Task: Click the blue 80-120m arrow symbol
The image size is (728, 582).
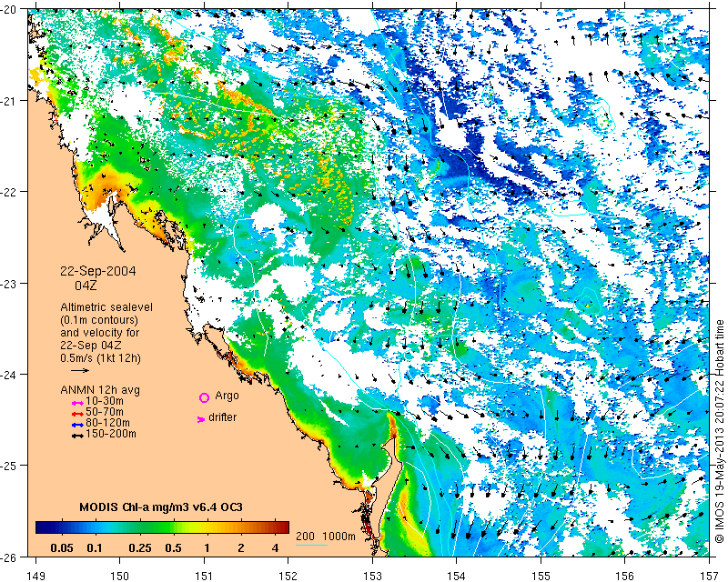Action: tap(77, 425)
